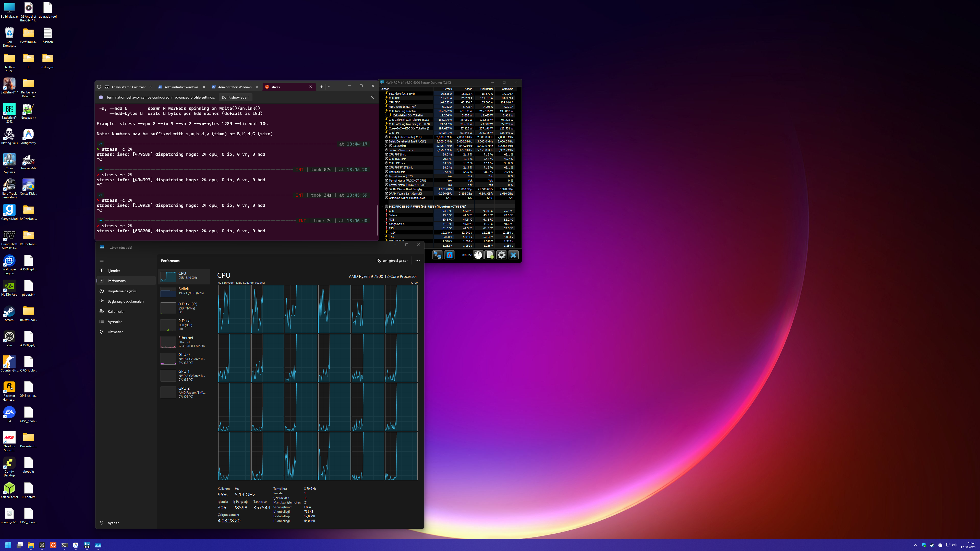This screenshot has width=980, height=551.
Task: Select the CPU PPT sensor row
Action: tap(448, 133)
